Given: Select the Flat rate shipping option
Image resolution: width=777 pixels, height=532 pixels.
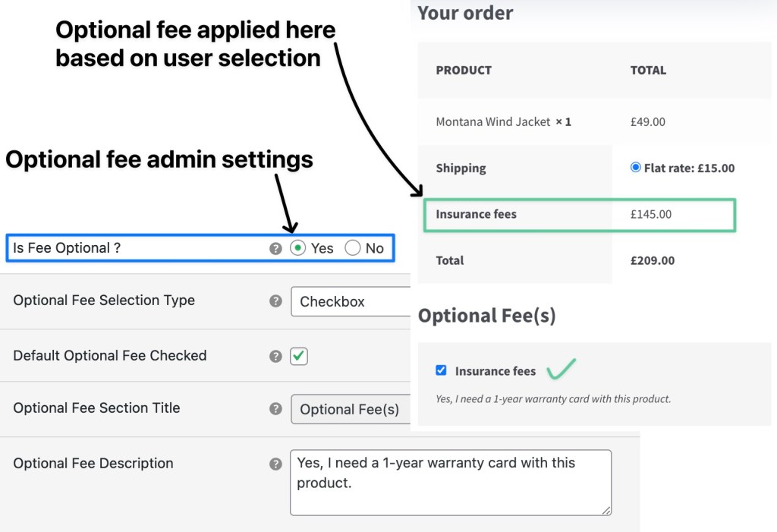Looking at the screenshot, I should (636, 168).
